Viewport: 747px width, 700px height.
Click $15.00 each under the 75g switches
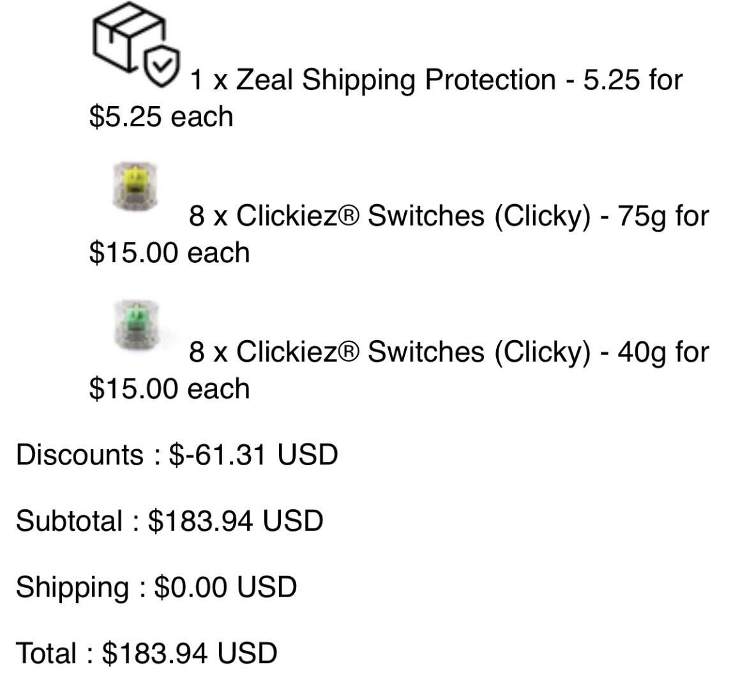pyautogui.click(x=169, y=253)
